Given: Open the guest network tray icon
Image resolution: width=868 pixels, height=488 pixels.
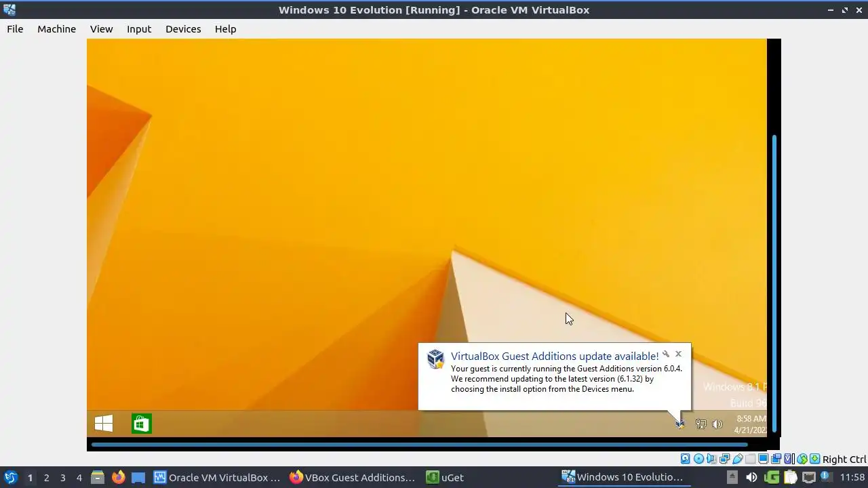Looking at the screenshot, I should (x=701, y=424).
